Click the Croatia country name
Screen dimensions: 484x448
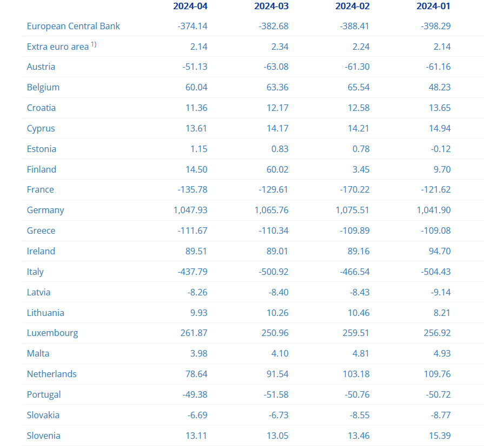[41, 108]
